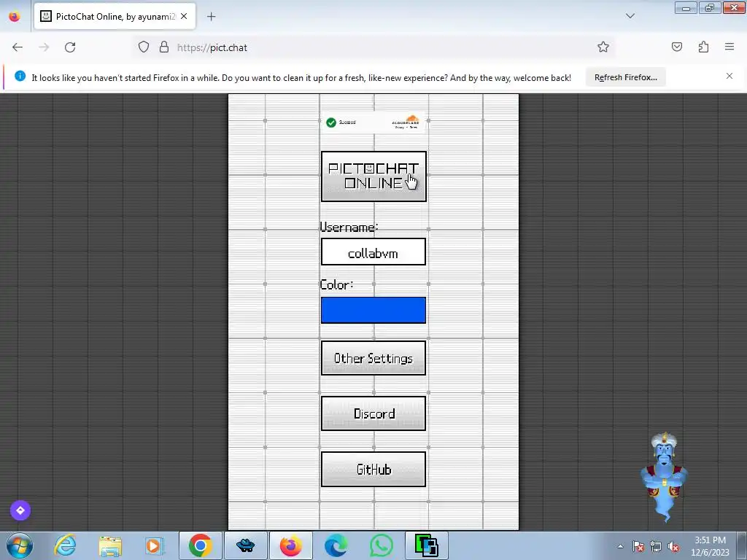The image size is (747, 560).
Task: Open the Windows Start menu
Action: point(19,545)
